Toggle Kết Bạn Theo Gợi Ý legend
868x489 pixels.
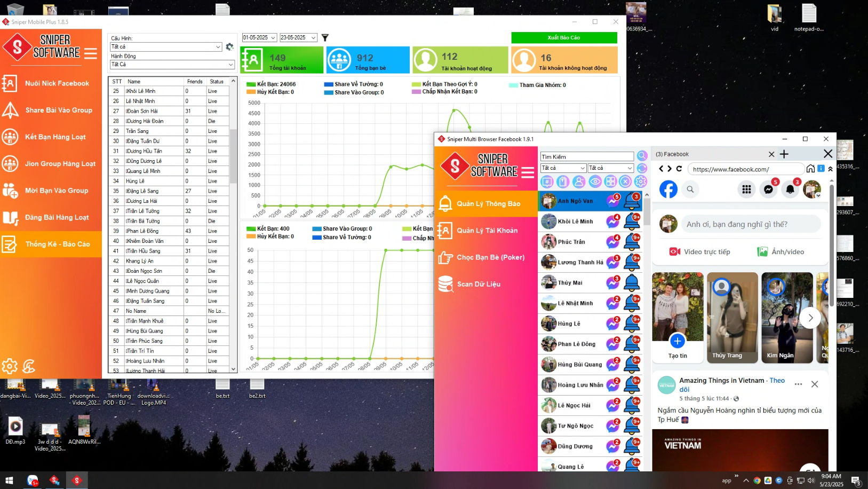pos(416,84)
